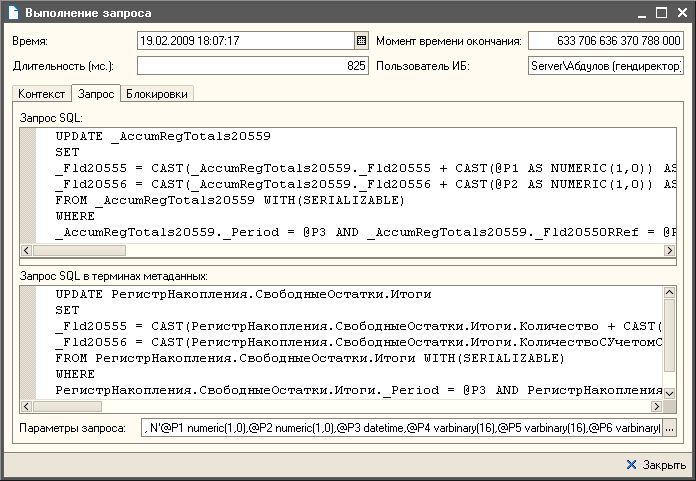Click the vertical scrollbar thumb in metadata SQL pane

[669, 335]
